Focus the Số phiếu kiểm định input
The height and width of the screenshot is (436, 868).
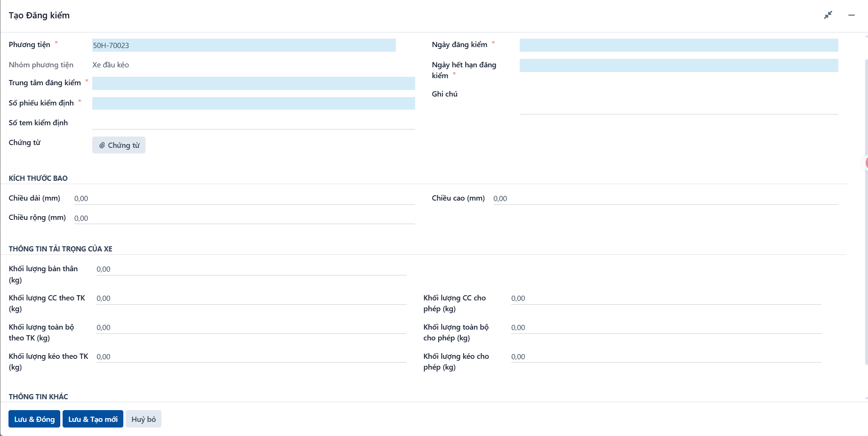(254, 103)
